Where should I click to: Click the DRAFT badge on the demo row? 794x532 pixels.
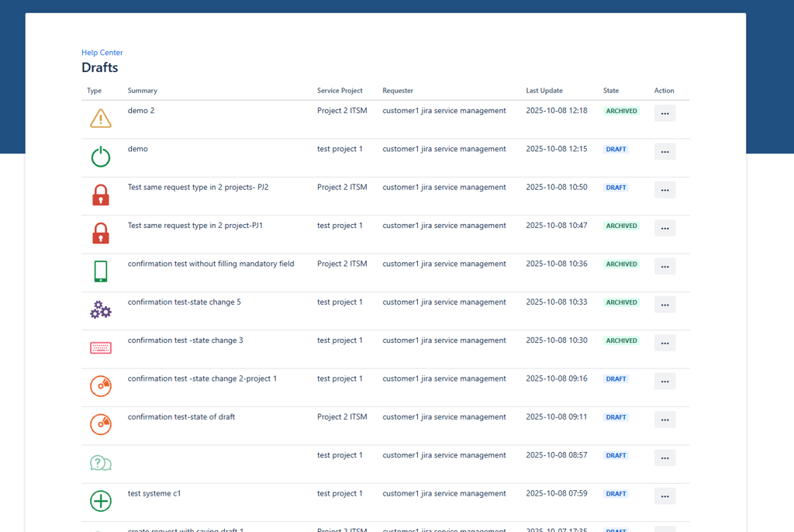(x=616, y=149)
